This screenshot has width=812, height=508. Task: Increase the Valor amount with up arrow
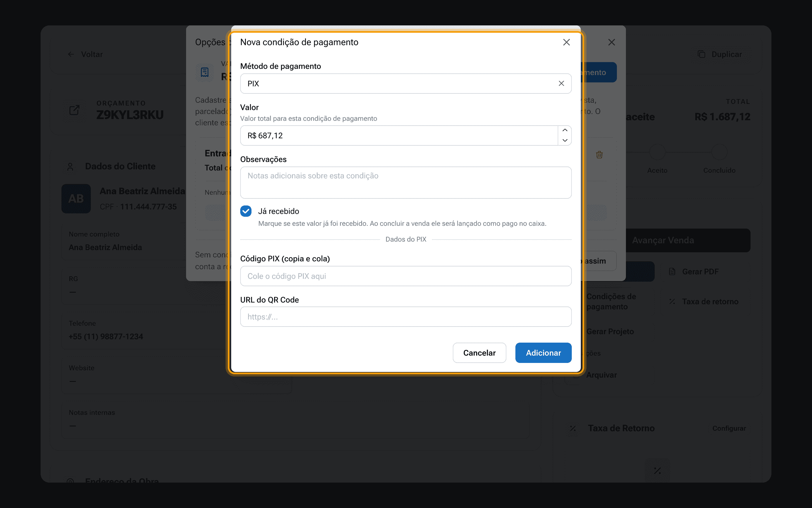[565, 130]
